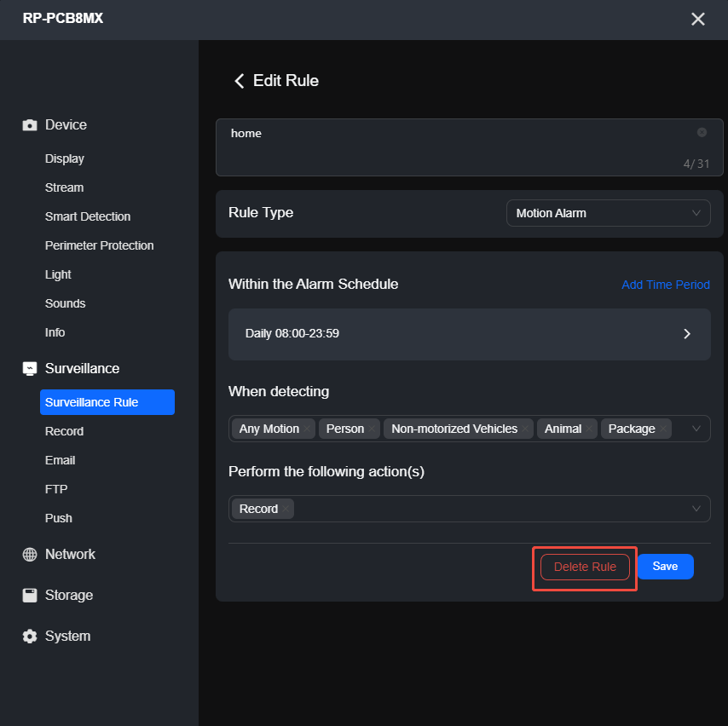Select the Network globe icon

coord(29,554)
